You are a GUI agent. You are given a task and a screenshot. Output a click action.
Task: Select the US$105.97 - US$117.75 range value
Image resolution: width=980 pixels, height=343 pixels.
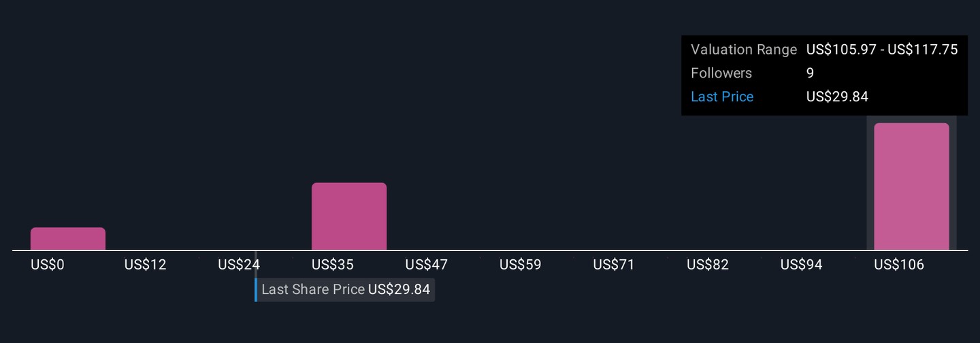coord(882,50)
